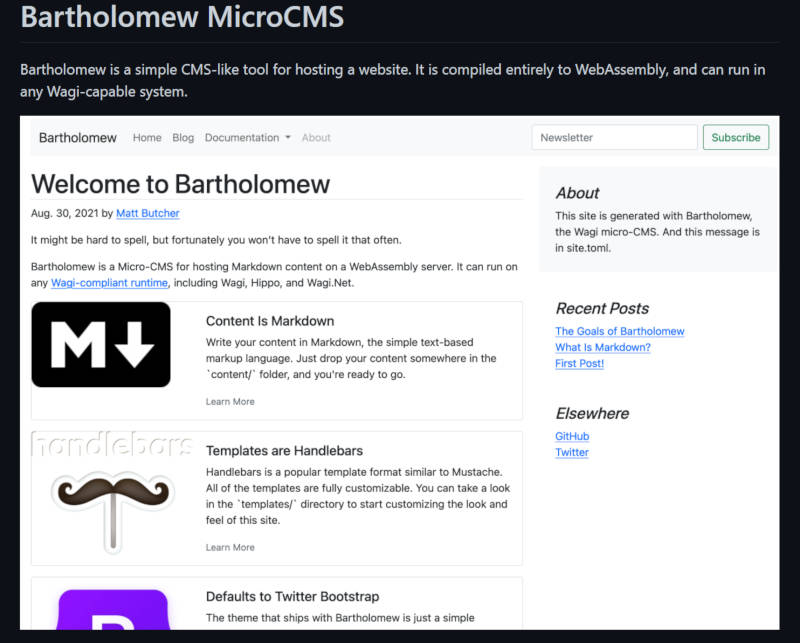Click the purple Bootstrap logo

[113, 609]
